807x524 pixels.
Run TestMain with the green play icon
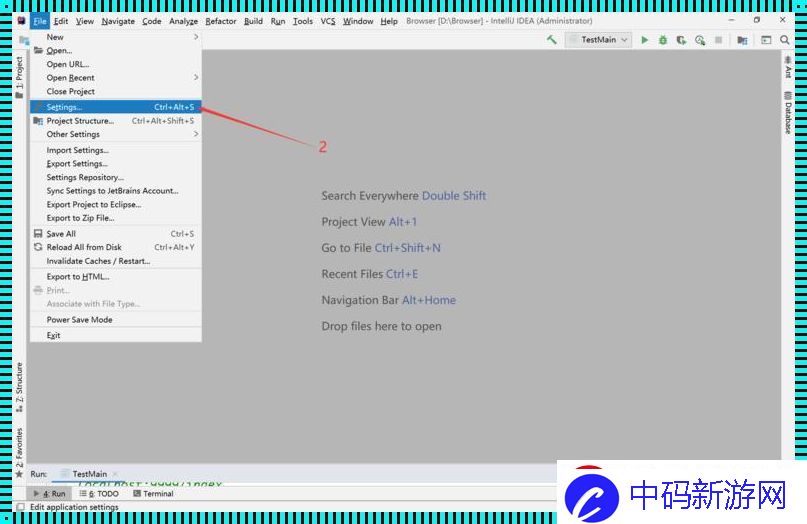(644, 40)
